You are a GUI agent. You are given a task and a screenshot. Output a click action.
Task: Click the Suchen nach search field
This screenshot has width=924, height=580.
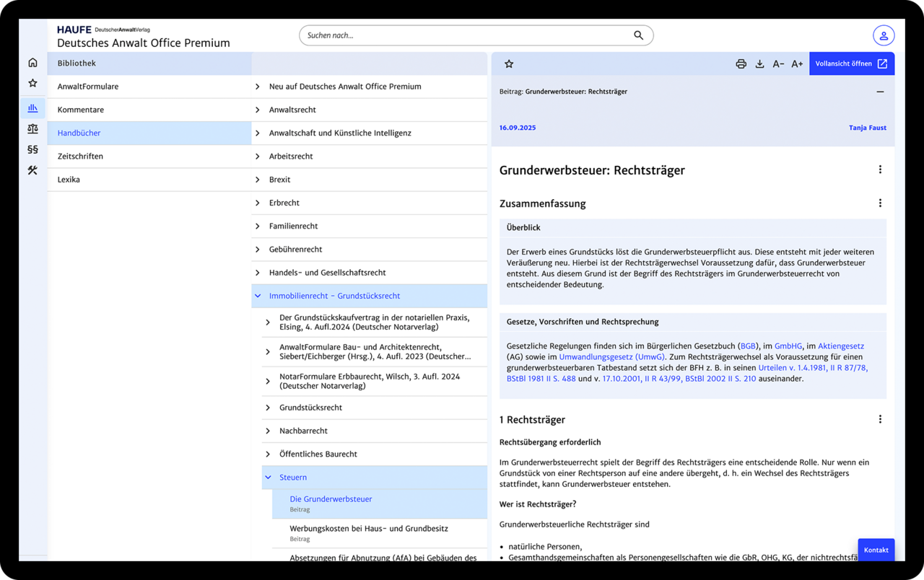(x=466, y=35)
